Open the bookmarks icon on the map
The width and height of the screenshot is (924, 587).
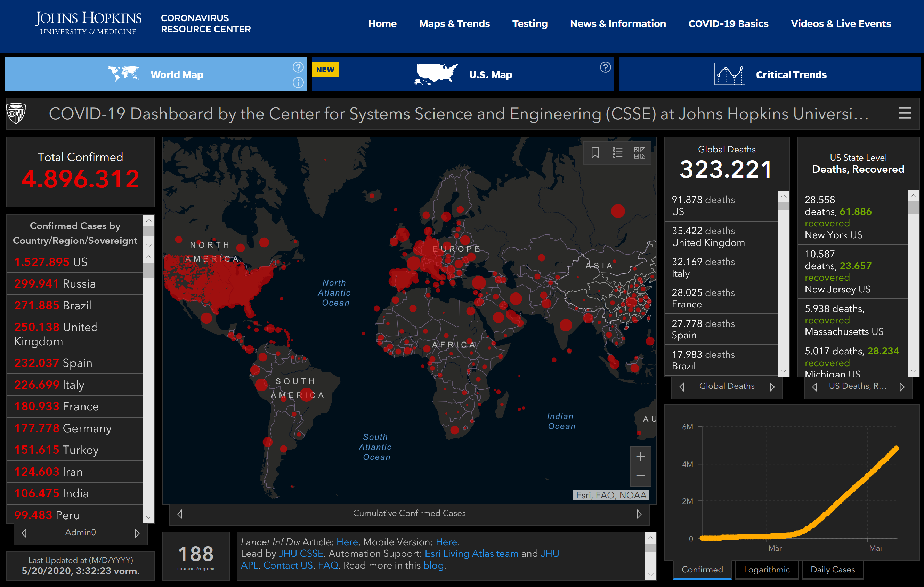click(595, 153)
